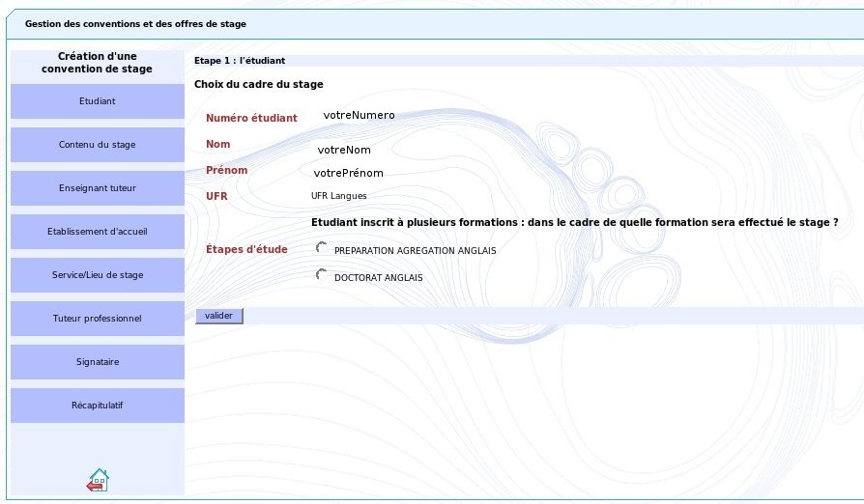Open the Enseignant tuteur step
The image size is (864, 504).
point(98,188)
